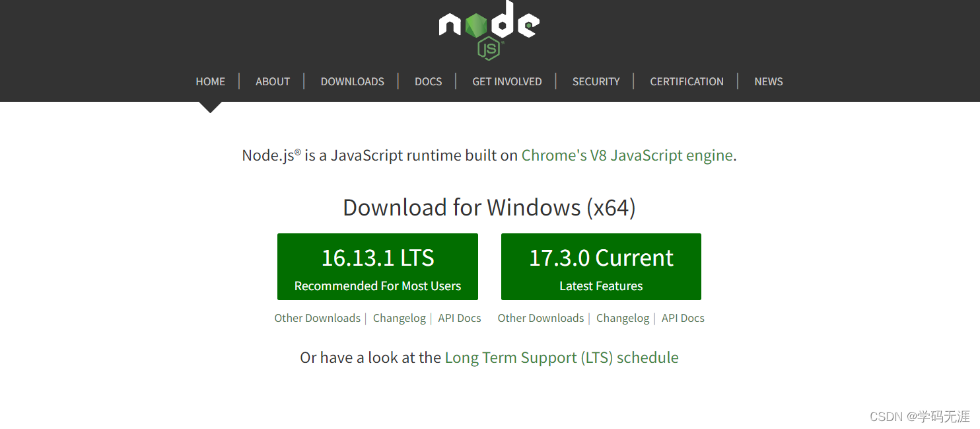Viewport: 980px width, 429px height.
Task: Open Chrome's V8 JavaScript engine link
Action: click(x=627, y=155)
